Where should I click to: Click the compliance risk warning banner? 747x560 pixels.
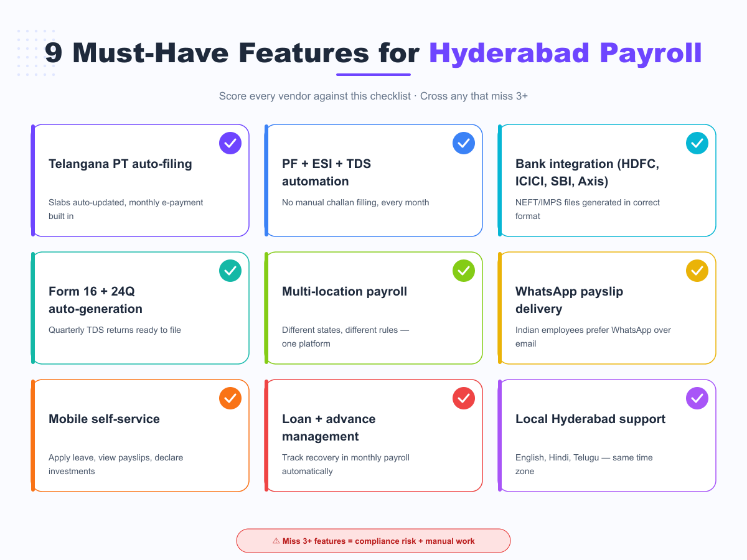coord(374,541)
